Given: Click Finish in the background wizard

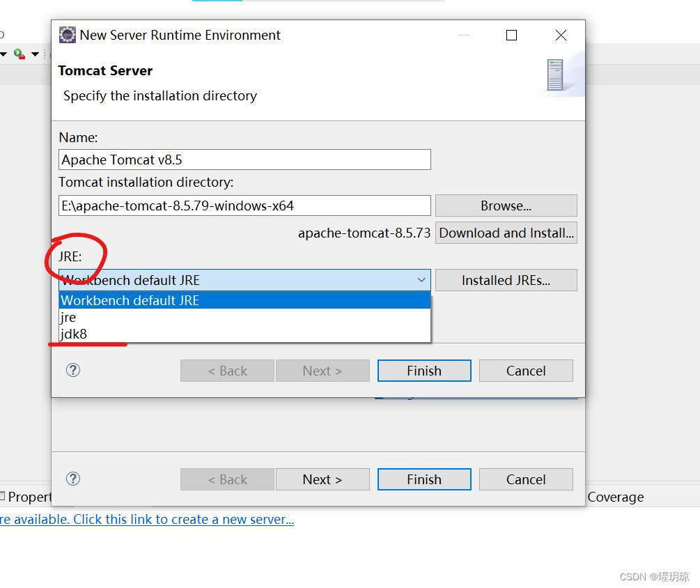Looking at the screenshot, I should click(x=424, y=479).
